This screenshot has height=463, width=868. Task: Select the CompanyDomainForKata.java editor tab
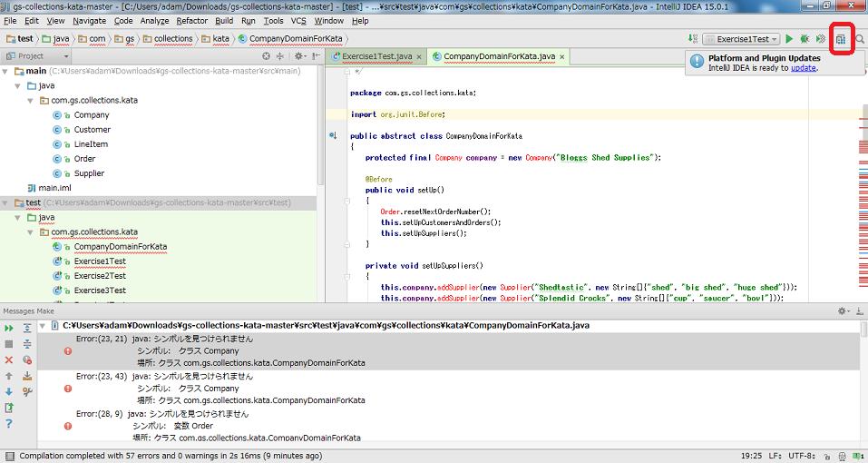[500, 56]
